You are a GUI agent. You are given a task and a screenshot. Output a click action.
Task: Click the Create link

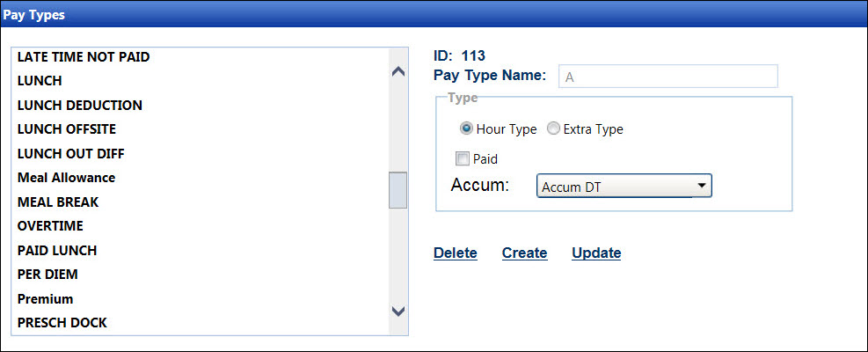pos(524,253)
